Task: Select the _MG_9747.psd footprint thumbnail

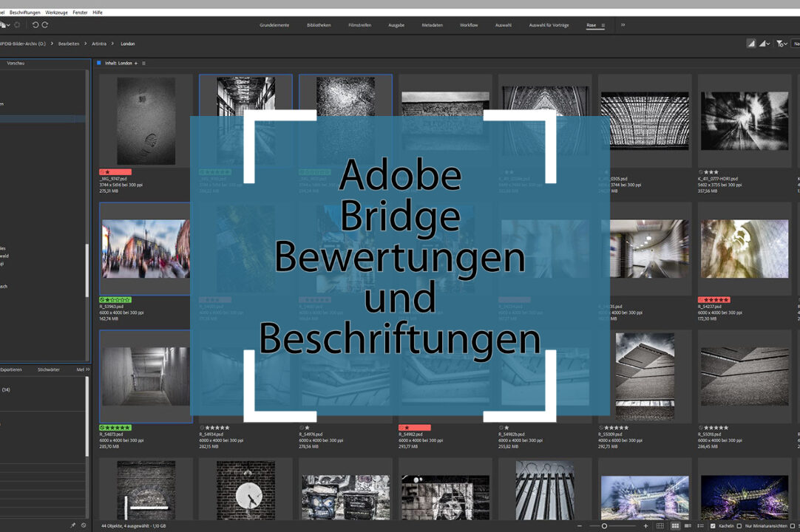Action: pyautogui.click(x=146, y=121)
